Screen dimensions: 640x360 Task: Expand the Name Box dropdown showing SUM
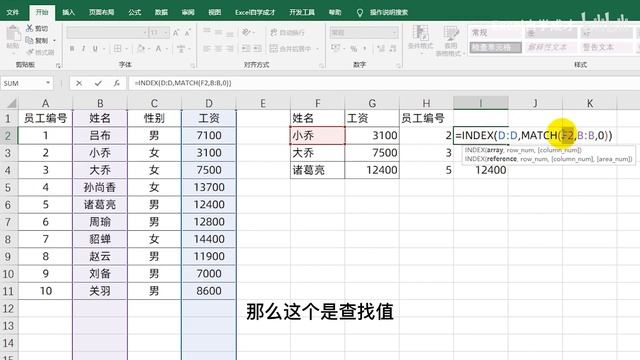point(48,83)
